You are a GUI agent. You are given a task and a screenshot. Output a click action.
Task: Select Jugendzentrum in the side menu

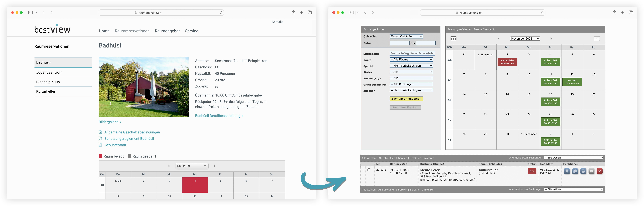[63, 73]
